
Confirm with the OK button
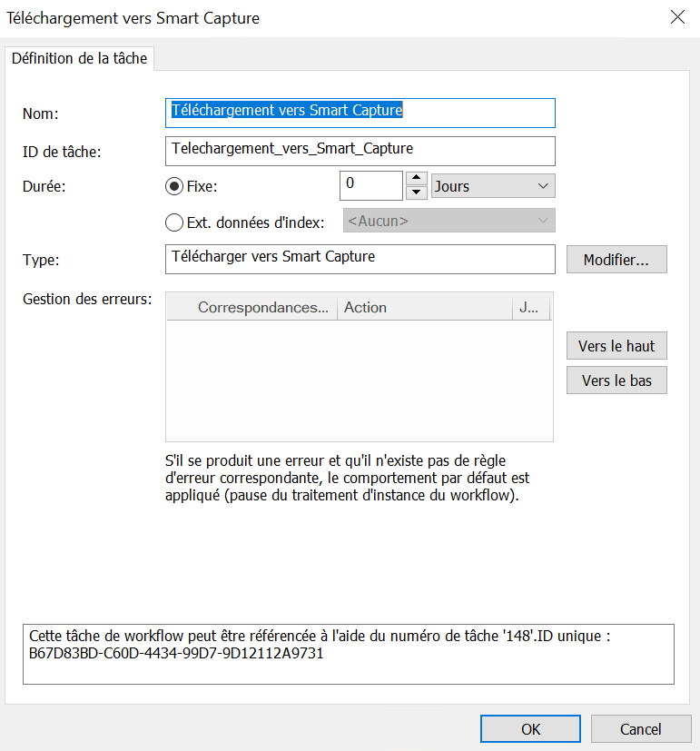[x=530, y=729]
